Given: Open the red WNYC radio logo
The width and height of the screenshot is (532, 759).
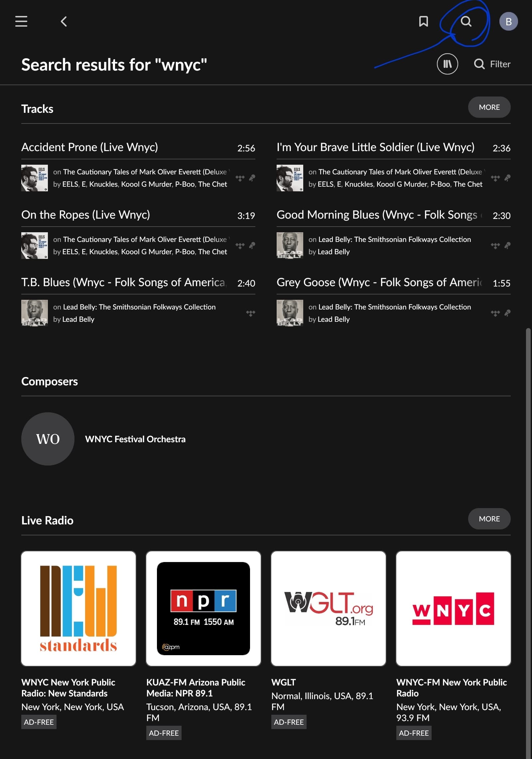Looking at the screenshot, I should [454, 609].
